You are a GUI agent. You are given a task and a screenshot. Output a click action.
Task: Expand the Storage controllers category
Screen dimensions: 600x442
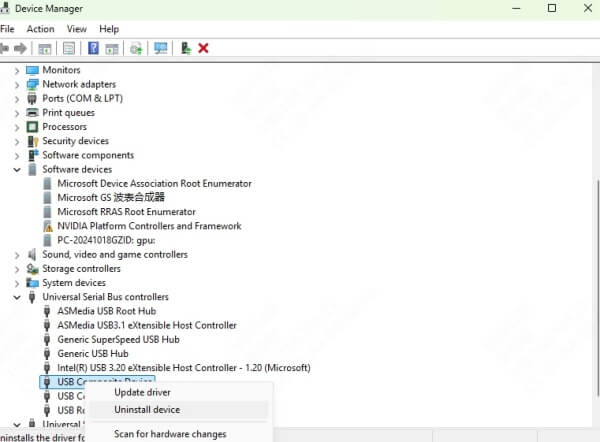(x=17, y=269)
